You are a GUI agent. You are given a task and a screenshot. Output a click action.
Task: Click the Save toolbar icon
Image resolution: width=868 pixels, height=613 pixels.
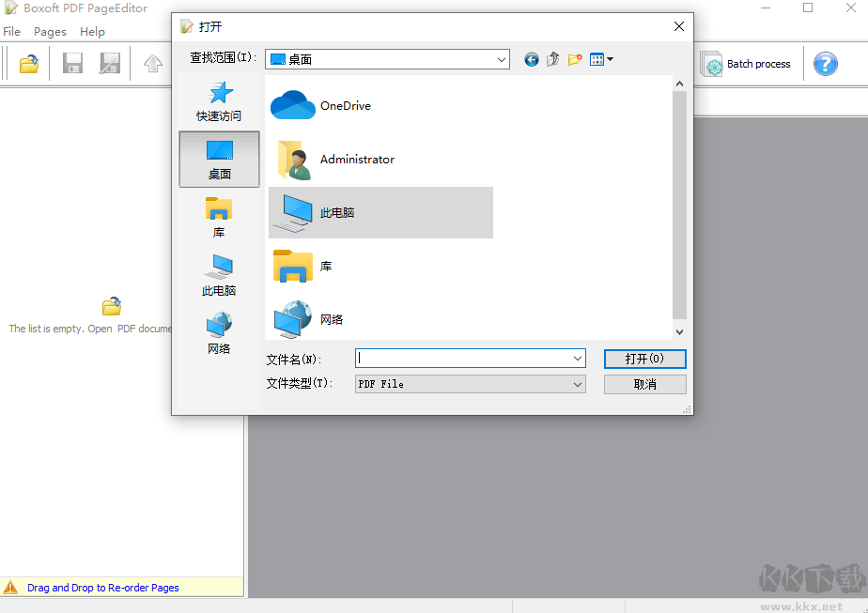click(x=72, y=63)
